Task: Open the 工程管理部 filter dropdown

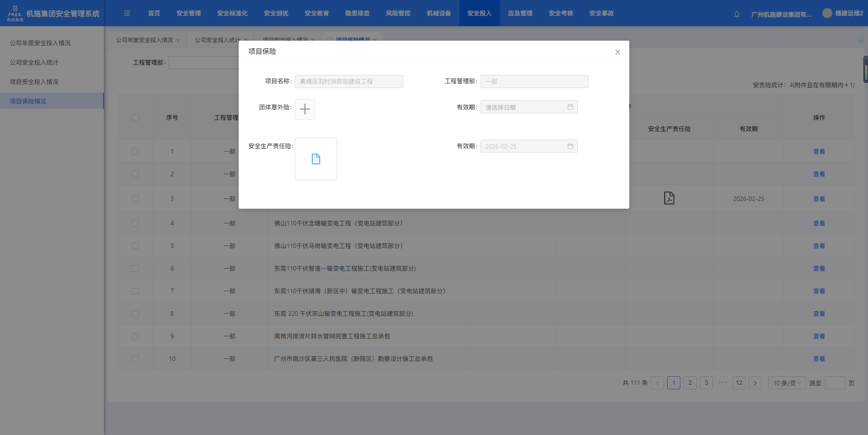Action: (203, 63)
